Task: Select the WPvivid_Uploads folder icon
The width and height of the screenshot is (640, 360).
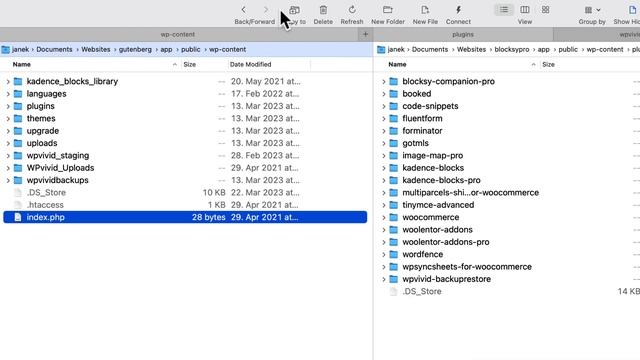Action: coord(18,168)
